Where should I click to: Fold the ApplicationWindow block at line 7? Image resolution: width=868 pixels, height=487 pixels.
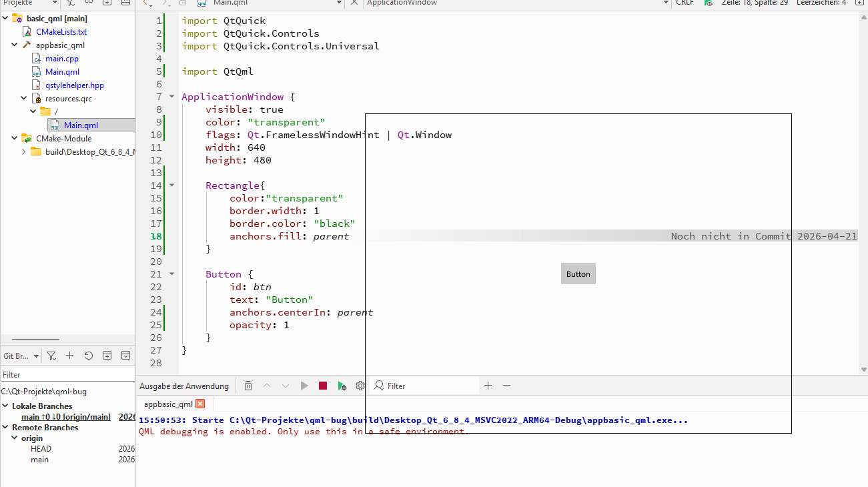coord(171,97)
